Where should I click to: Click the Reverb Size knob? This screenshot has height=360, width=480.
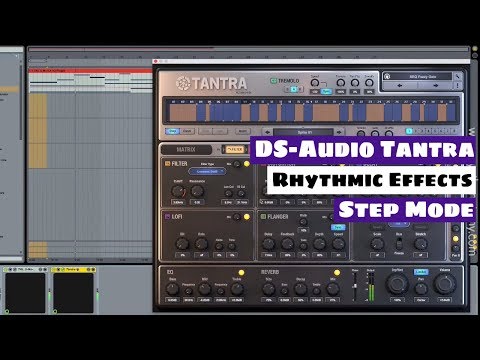[268, 289]
